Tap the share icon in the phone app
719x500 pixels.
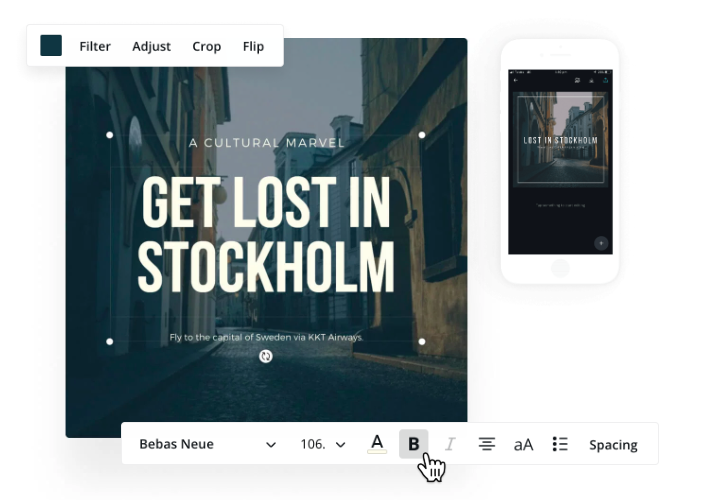(x=605, y=80)
